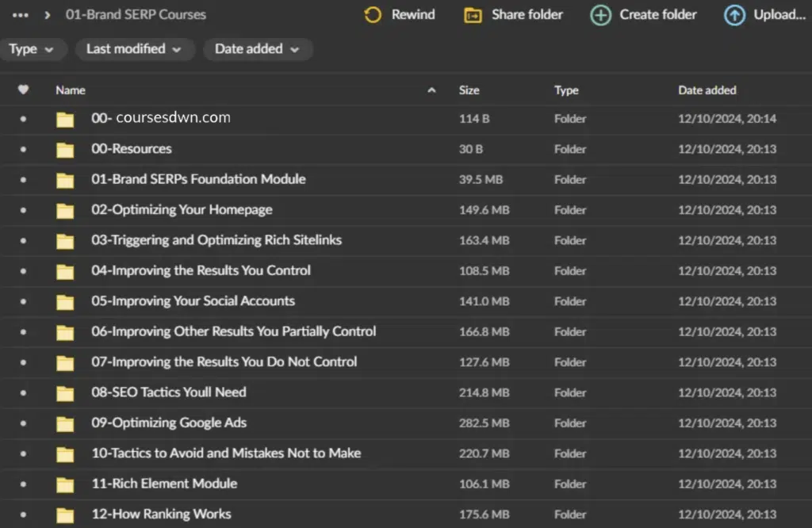Viewport: 812px width, 528px height.
Task: Select the 00- coursesdwn.com folder name
Action: pos(161,118)
